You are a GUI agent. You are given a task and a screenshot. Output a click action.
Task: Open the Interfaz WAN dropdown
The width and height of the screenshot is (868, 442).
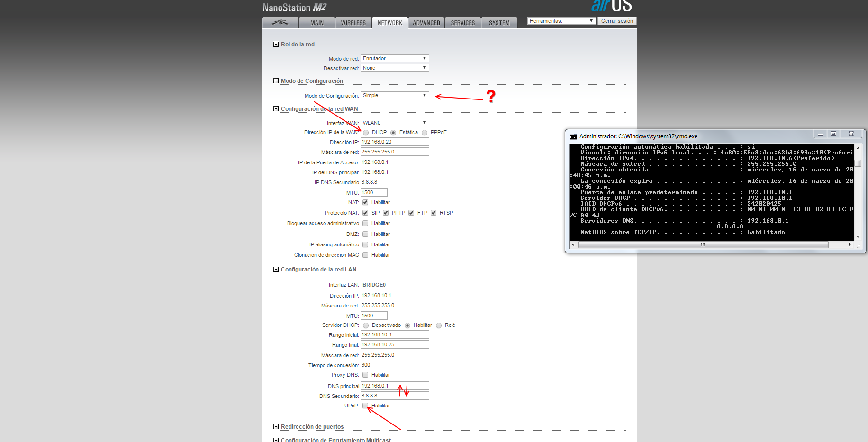point(395,123)
